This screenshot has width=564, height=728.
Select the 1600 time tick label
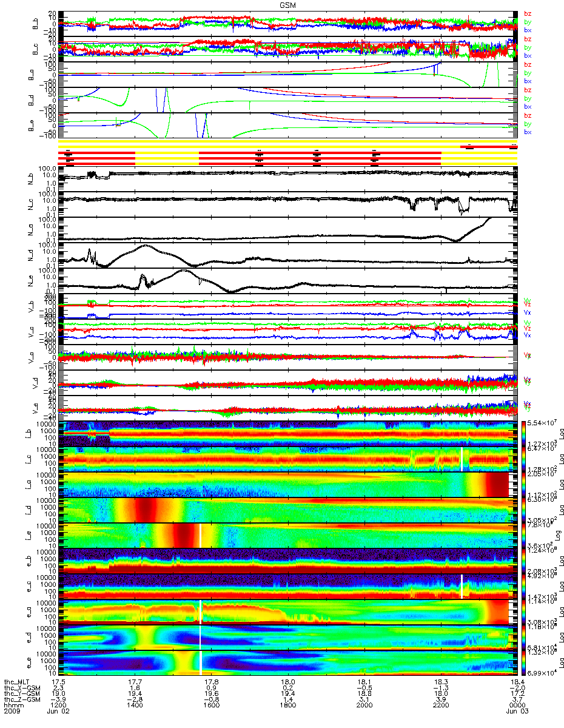coord(210,706)
